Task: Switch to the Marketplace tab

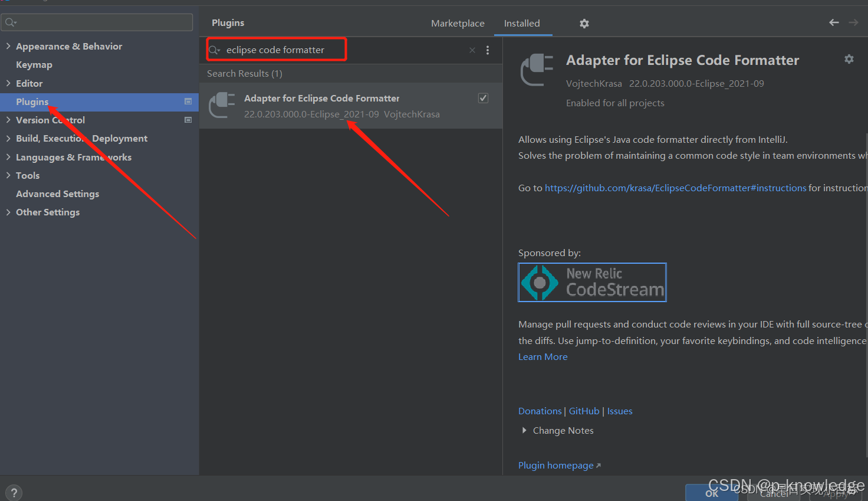Action: pos(458,23)
